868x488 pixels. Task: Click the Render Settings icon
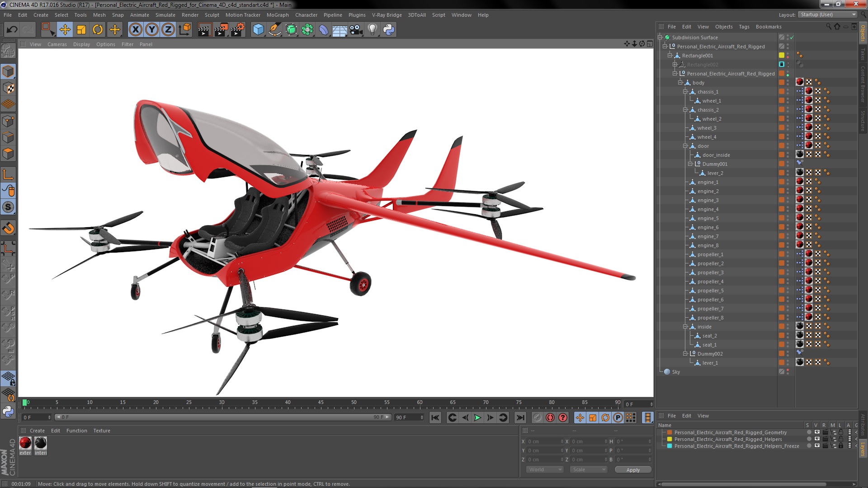coord(237,29)
